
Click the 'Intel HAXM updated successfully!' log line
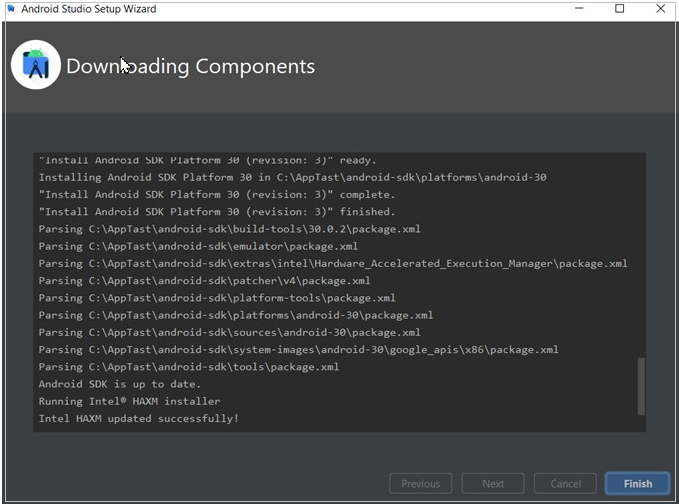pos(139,418)
